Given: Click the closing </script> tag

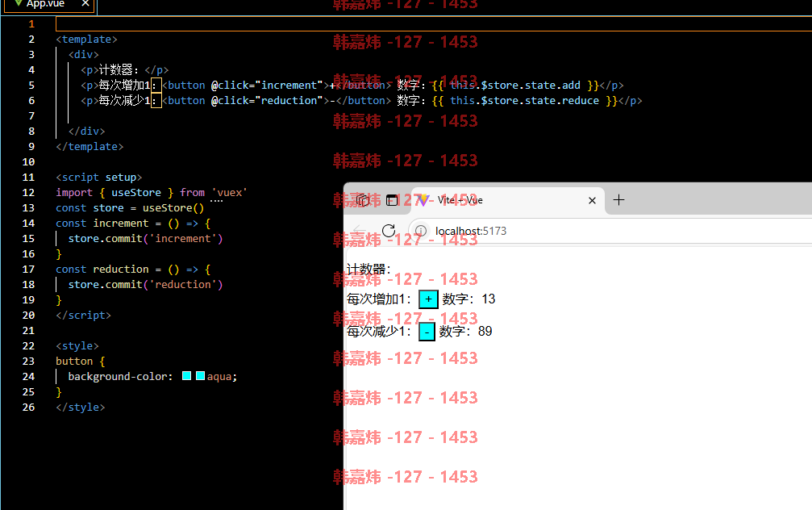Looking at the screenshot, I should (x=83, y=316).
